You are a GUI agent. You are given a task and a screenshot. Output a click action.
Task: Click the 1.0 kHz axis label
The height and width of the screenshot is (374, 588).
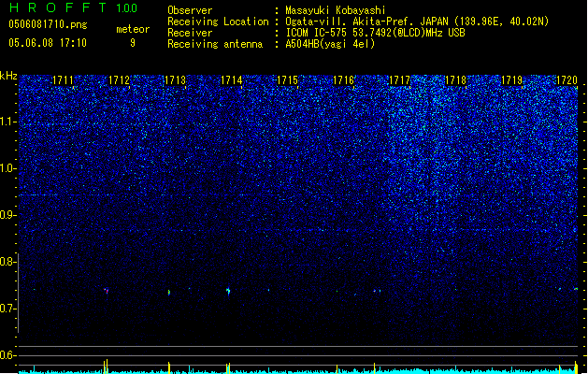[8, 168]
